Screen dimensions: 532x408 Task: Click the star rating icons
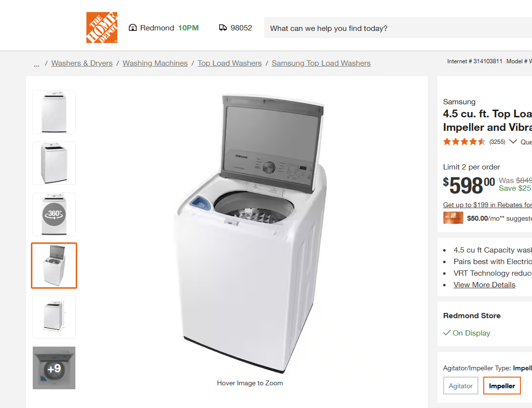[x=464, y=142]
